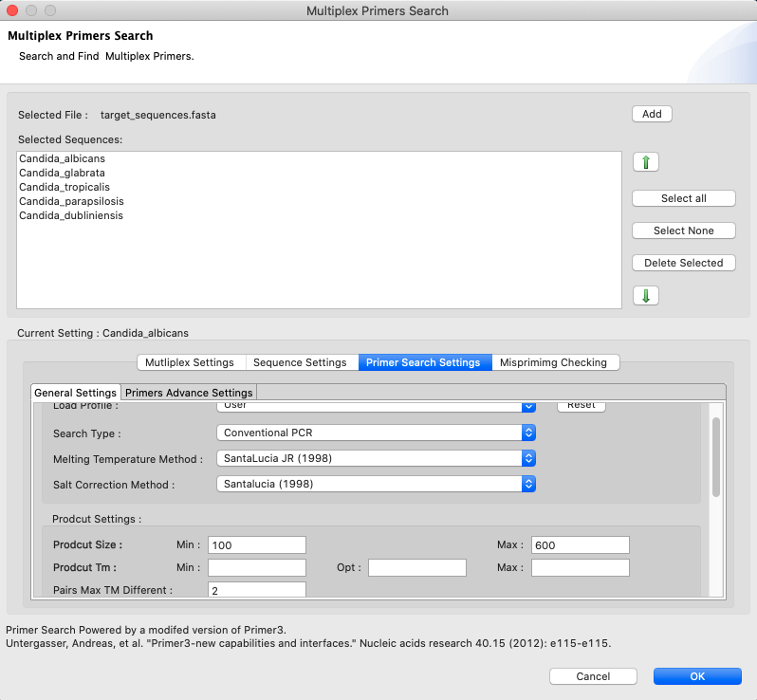This screenshot has height=700, width=757.
Task: Click the Pairs Max TM Different field
Action: (257, 590)
